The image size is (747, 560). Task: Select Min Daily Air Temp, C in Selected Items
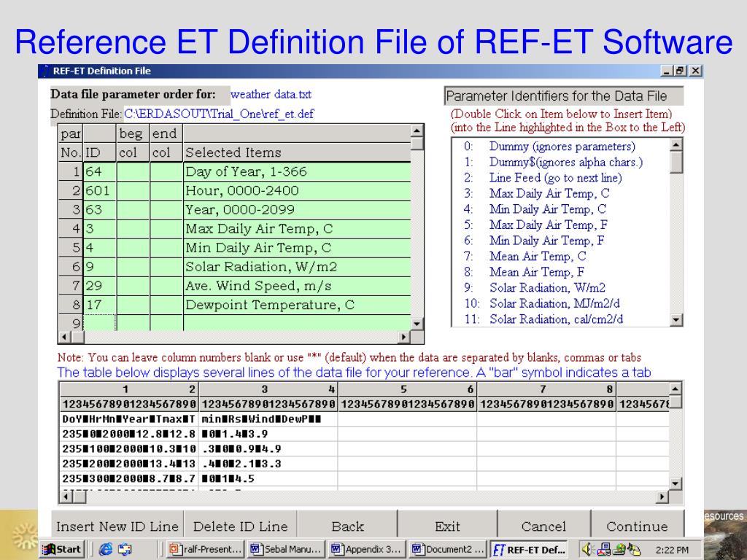(x=297, y=248)
